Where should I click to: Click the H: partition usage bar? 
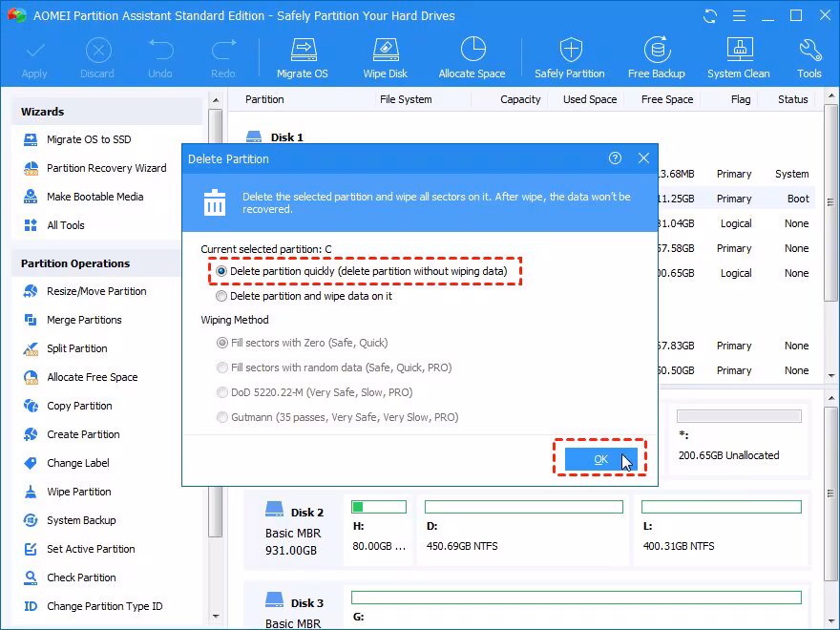point(379,507)
